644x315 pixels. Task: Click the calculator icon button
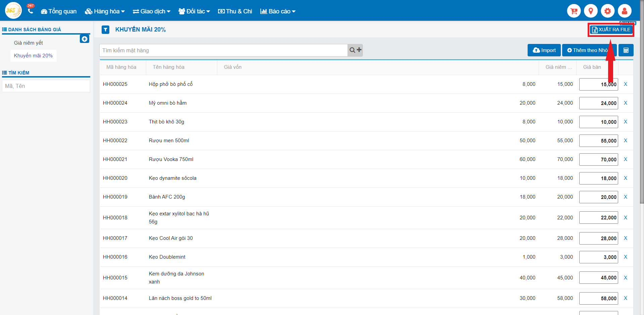click(x=626, y=50)
